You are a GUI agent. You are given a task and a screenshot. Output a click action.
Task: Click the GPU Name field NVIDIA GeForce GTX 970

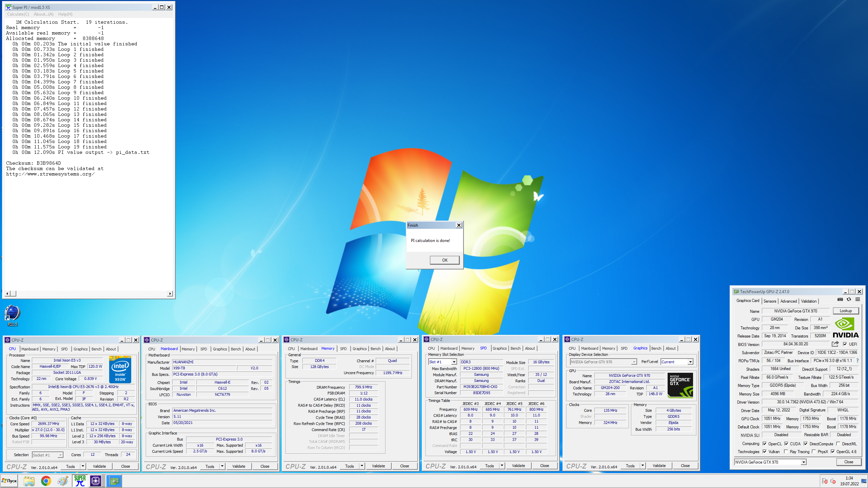click(x=795, y=311)
